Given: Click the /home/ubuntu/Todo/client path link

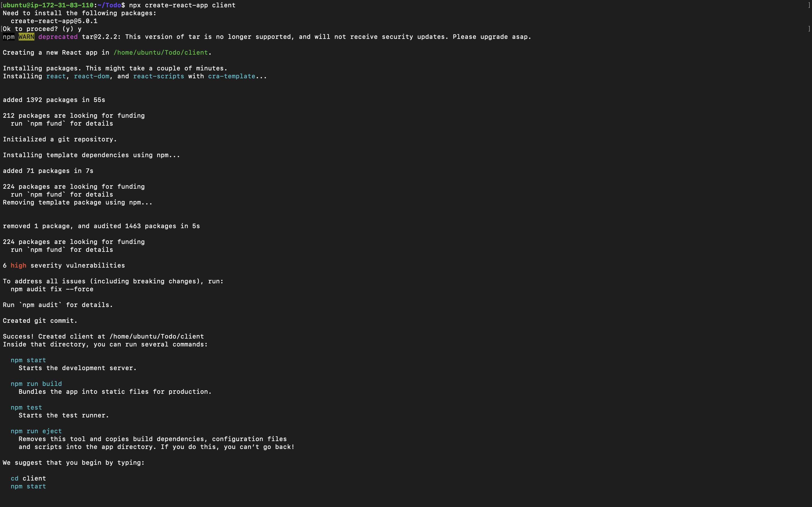Looking at the screenshot, I should pyautogui.click(x=160, y=52).
